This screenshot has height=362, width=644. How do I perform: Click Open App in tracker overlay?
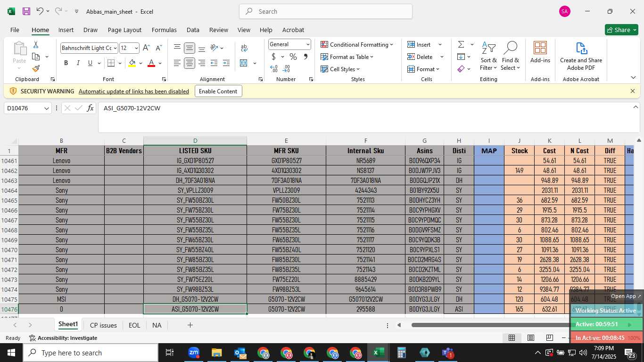point(626,296)
